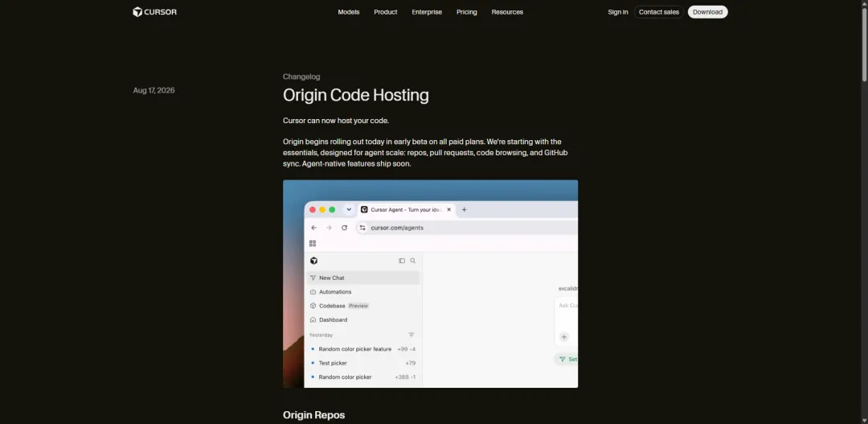Click the Cursor logo in the site header

(154, 11)
